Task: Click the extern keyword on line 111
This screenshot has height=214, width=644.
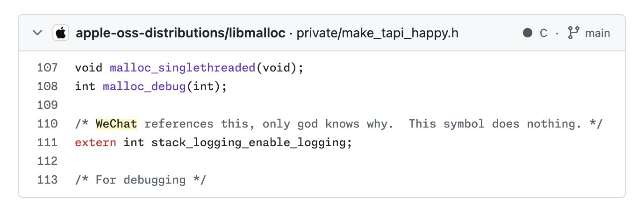Action: pos(95,143)
